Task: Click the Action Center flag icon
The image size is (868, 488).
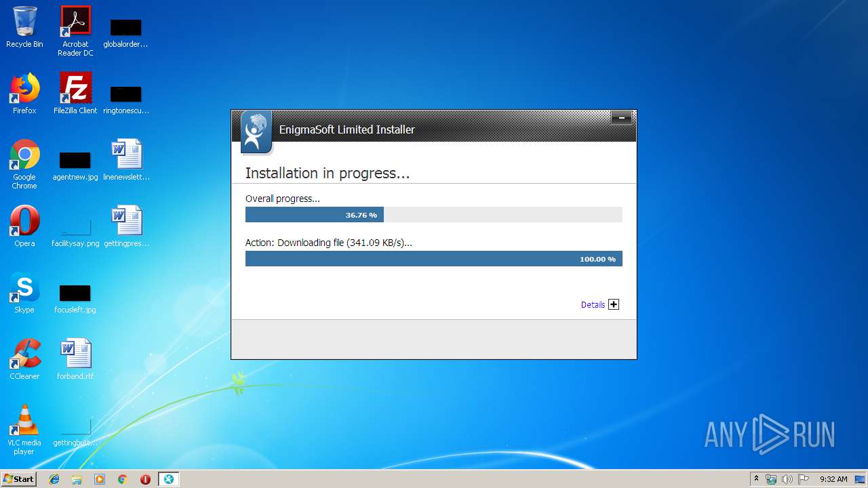Action: click(x=804, y=479)
